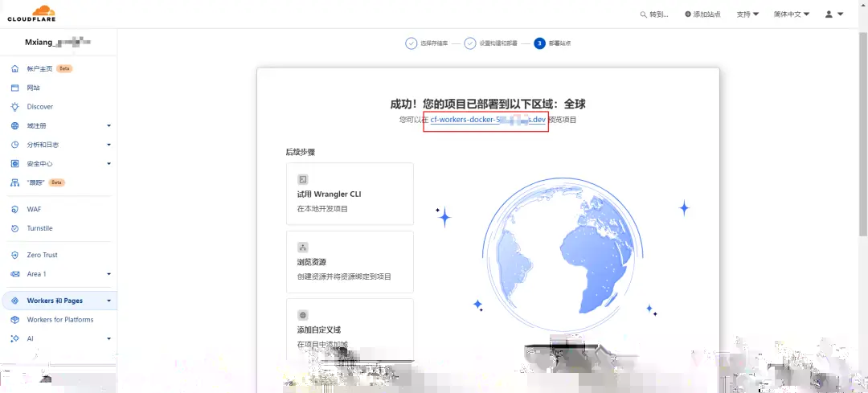Viewport: 868px width, 393px height.
Task: Open Zero Trust in the sidebar
Action: [x=42, y=255]
